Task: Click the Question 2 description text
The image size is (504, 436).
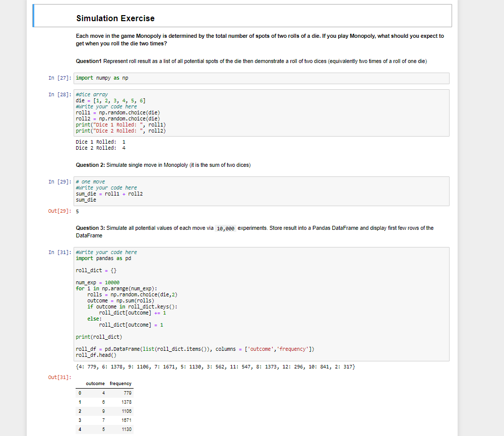Action: [163, 165]
